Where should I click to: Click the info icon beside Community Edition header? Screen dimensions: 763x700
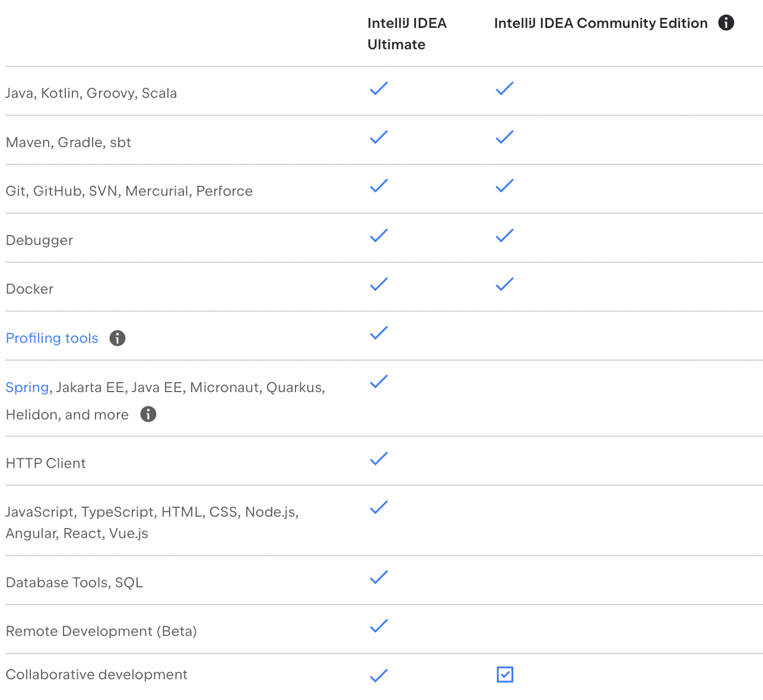click(x=726, y=23)
